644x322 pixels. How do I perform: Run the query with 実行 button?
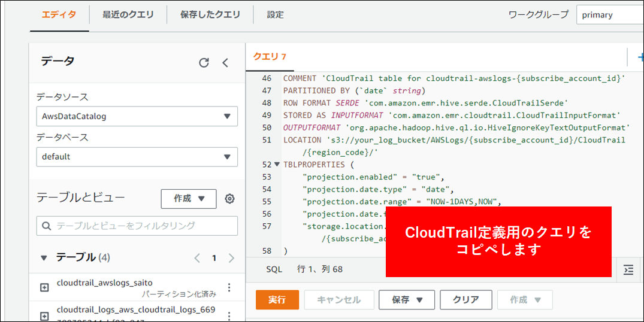click(x=277, y=300)
